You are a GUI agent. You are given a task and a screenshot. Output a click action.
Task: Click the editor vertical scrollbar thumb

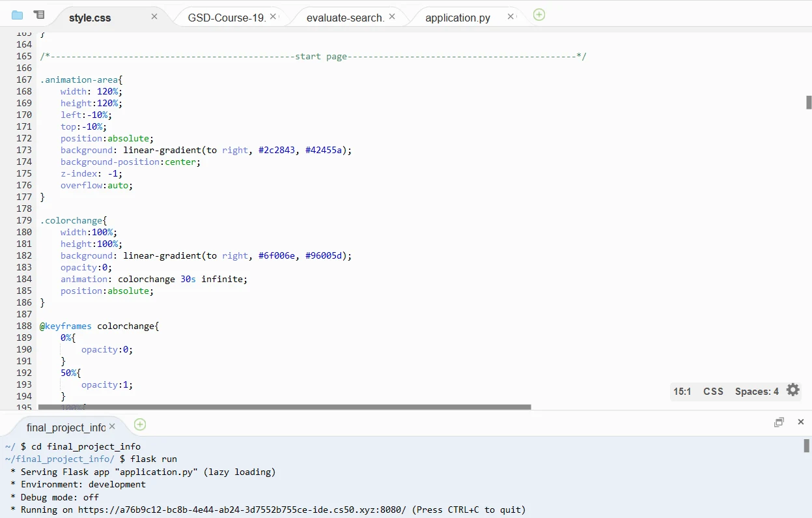coord(809,102)
